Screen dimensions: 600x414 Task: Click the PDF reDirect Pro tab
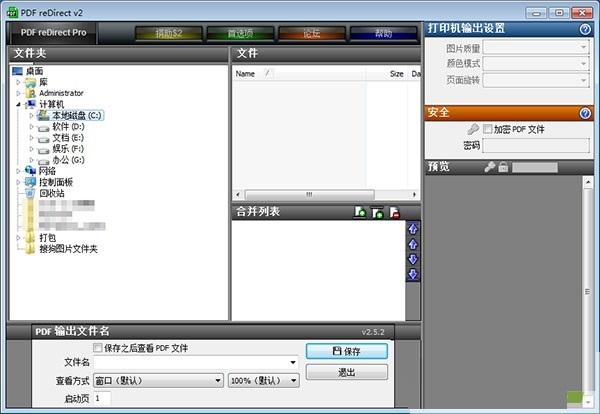tap(54, 33)
